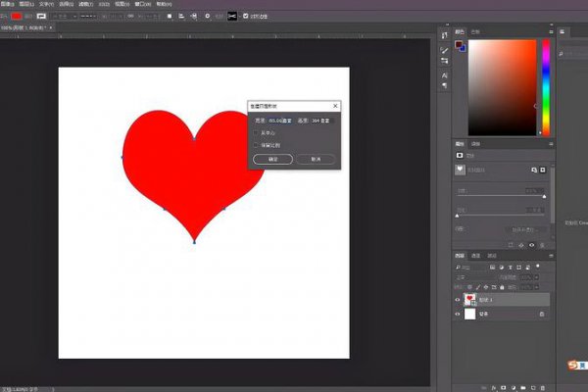This screenshot has height=392, width=588.
Task: Close the open document tab
Action: pos(51,27)
